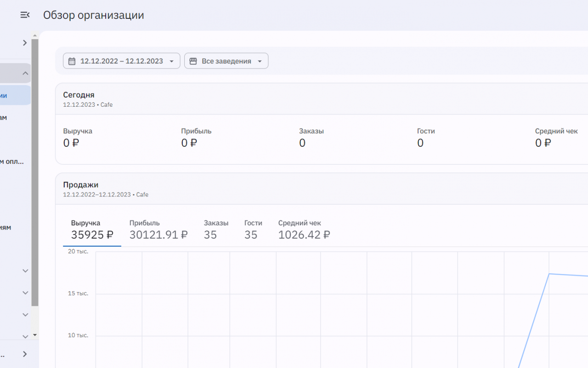
Task: Select the highlighted sidebar item ending in "ии"
Action: (x=15, y=95)
